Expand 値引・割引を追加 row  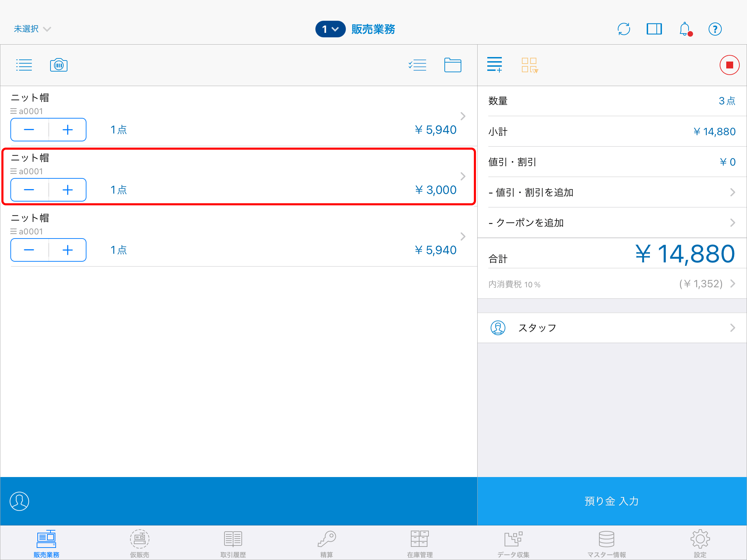coord(611,192)
